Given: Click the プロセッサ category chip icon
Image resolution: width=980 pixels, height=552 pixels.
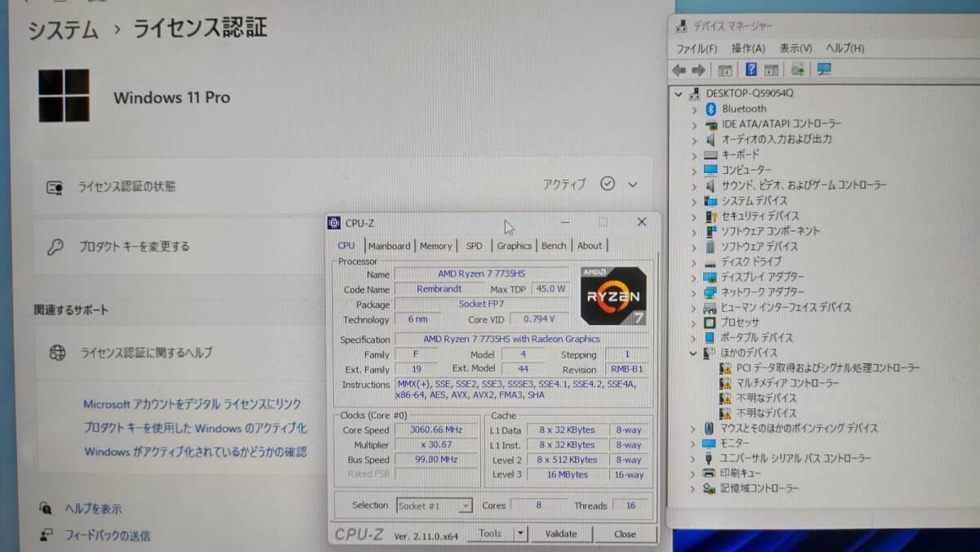Looking at the screenshot, I should (710, 323).
